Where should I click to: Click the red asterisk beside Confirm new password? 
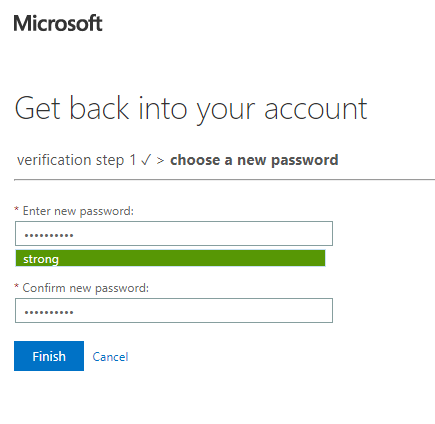[16, 286]
